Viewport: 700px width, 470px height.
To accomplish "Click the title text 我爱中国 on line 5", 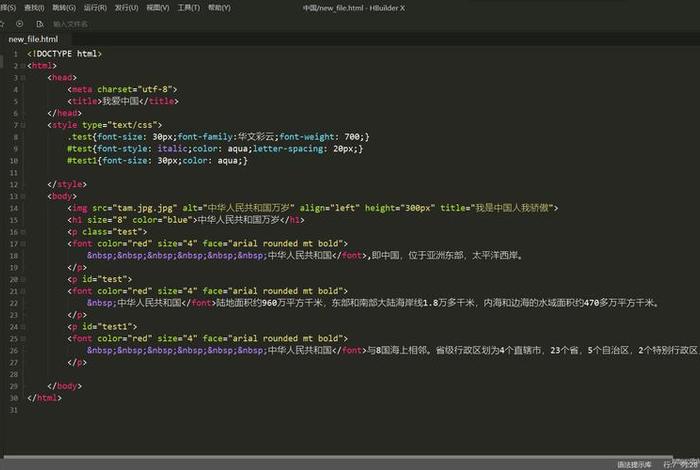I will coord(121,101).
